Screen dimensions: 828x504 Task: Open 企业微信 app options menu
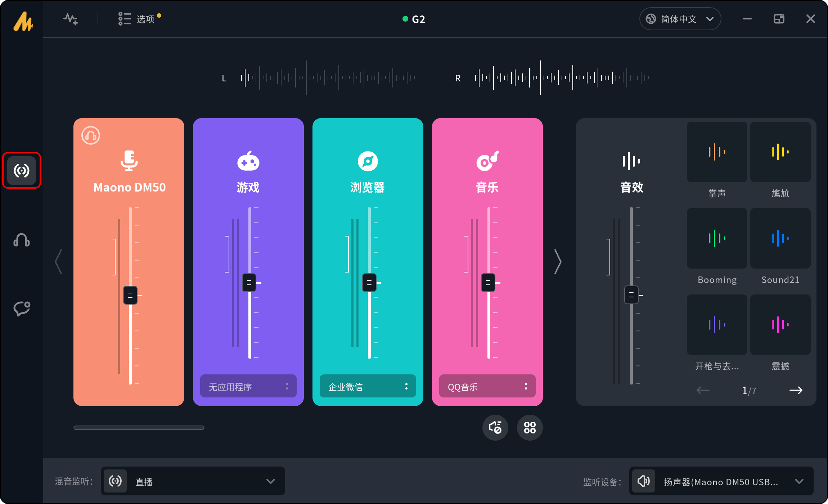(406, 386)
